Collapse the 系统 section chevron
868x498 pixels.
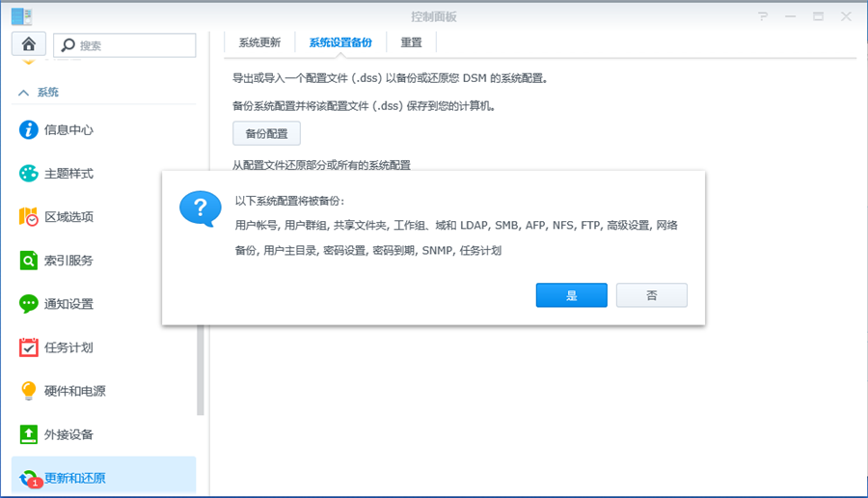click(23, 93)
